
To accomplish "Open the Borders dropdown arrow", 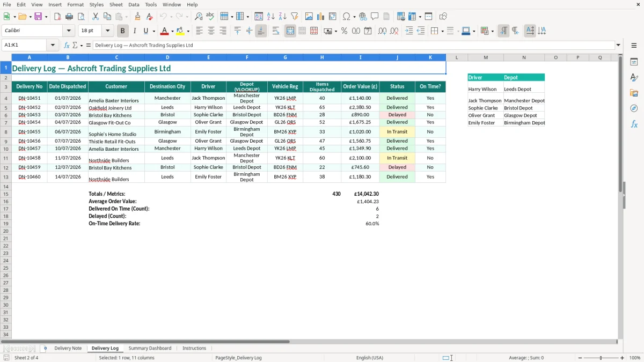I will click(x=442, y=31).
